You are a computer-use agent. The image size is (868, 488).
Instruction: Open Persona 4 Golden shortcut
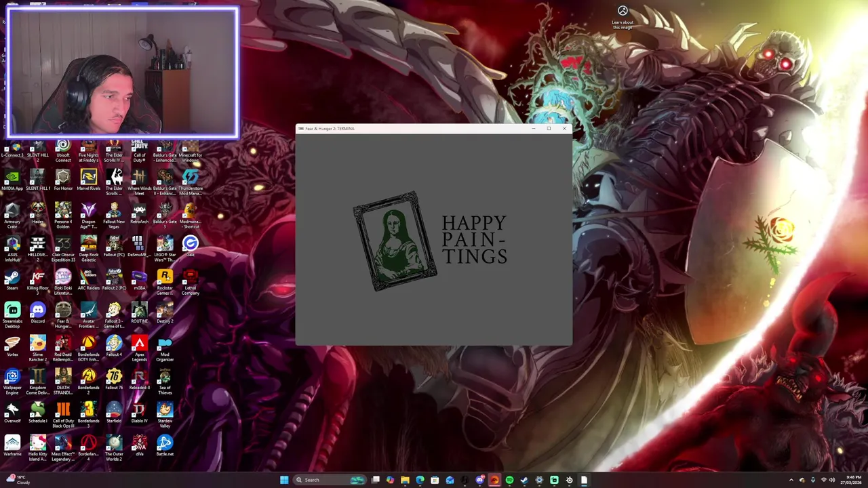pos(63,214)
